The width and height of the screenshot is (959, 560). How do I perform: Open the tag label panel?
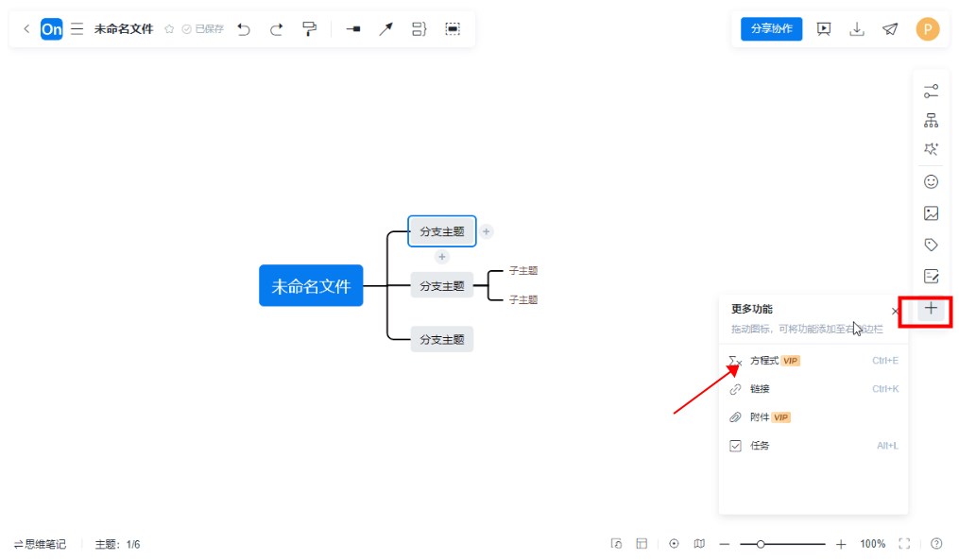pyautogui.click(x=931, y=245)
